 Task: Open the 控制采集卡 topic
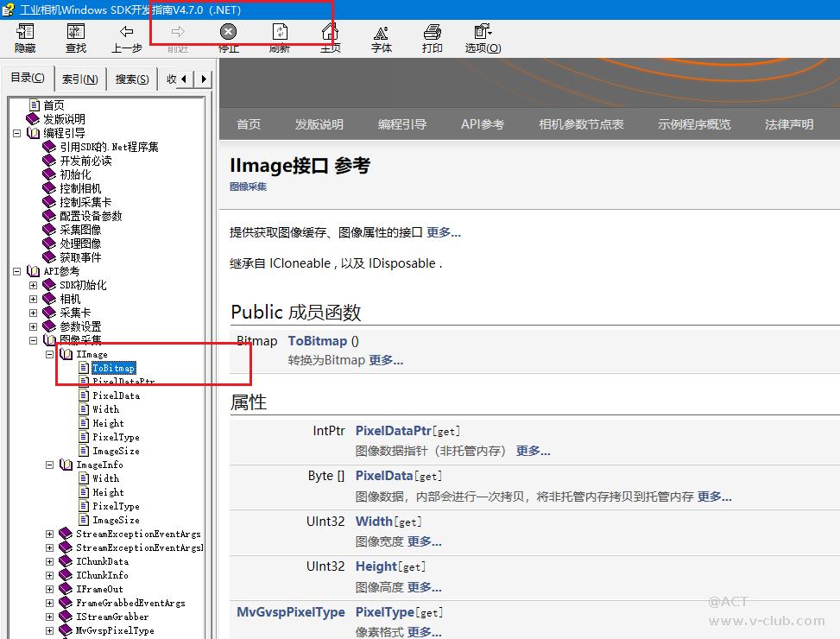click(85, 202)
